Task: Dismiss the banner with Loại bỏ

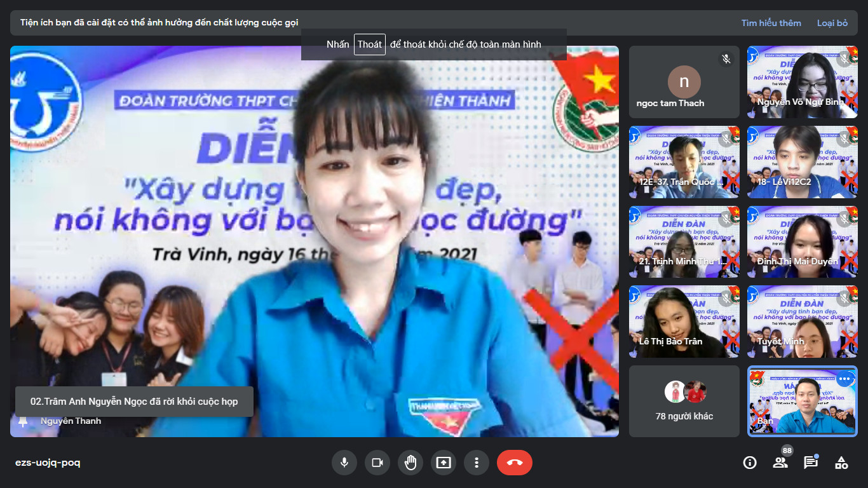Action: (x=832, y=23)
